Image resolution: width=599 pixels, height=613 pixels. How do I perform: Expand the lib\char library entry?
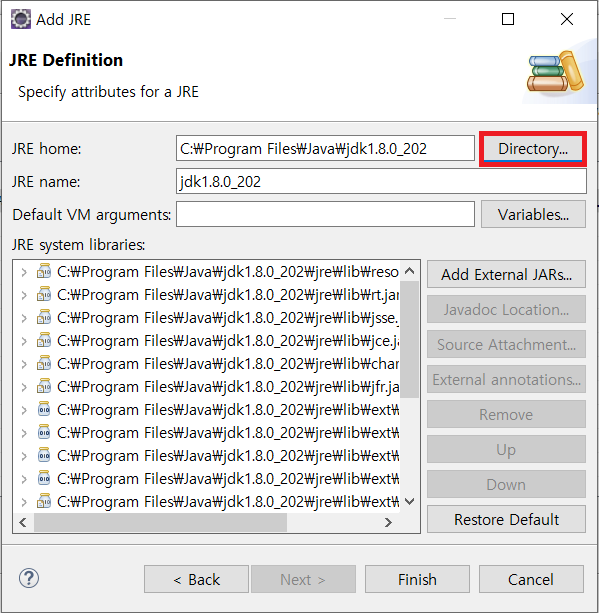(x=24, y=364)
